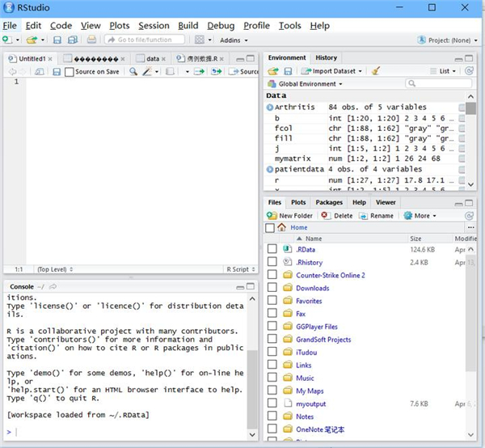Expand the Arthritis data frame arrow
Viewport: 485px width, 448px height.
pos(270,107)
